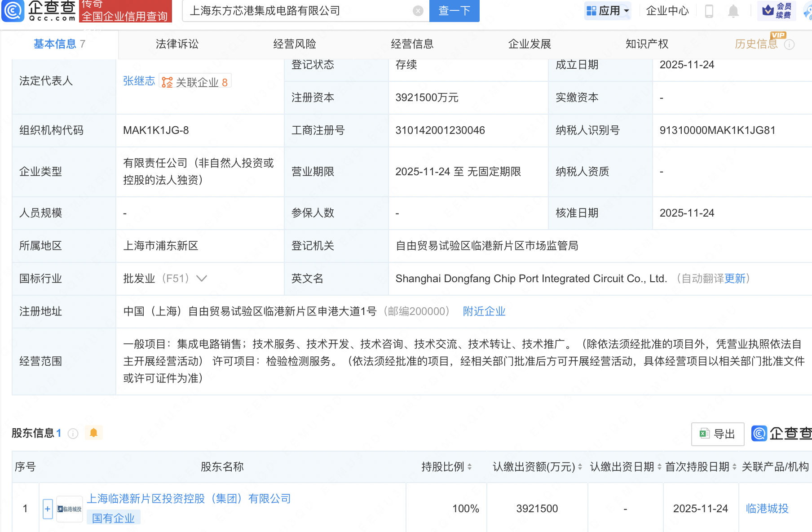812x532 pixels.
Task: Expand the 批发业（F51）industry dropdown
Action: [202, 279]
